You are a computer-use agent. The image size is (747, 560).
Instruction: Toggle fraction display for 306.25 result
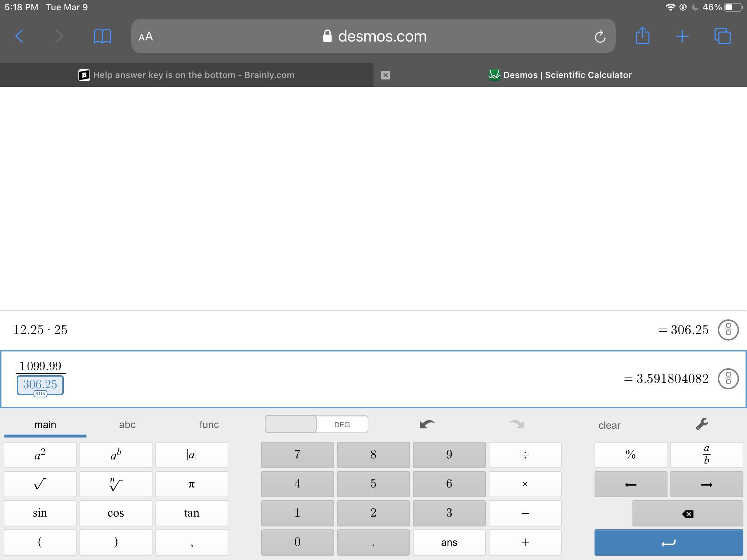(x=728, y=330)
